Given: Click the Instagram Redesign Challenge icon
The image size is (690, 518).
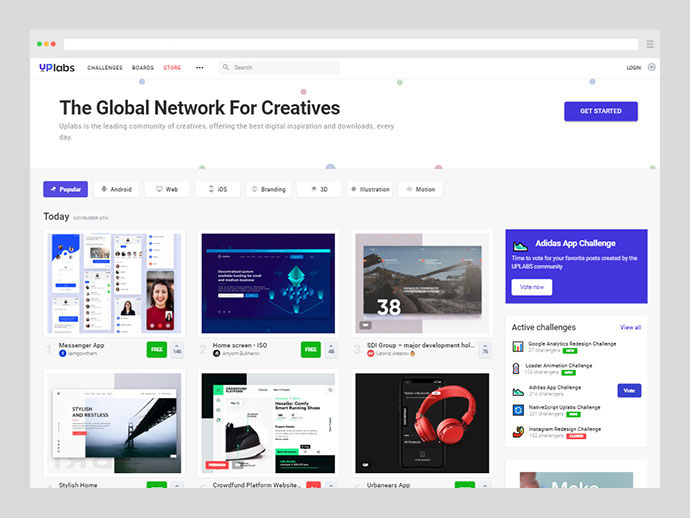Looking at the screenshot, I should 518,432.
